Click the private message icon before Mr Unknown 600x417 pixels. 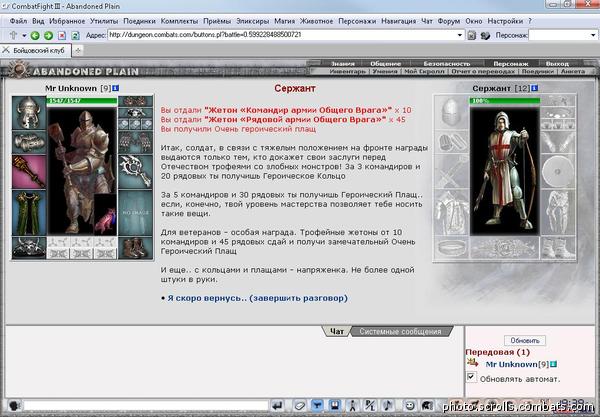pyautogui.click(x=473, y=362)
